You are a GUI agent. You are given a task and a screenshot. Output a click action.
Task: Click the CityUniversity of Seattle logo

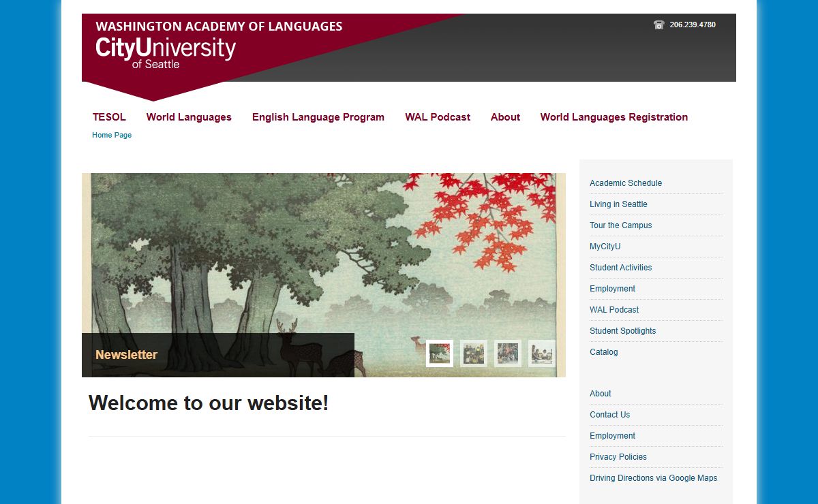click(166, 53)
